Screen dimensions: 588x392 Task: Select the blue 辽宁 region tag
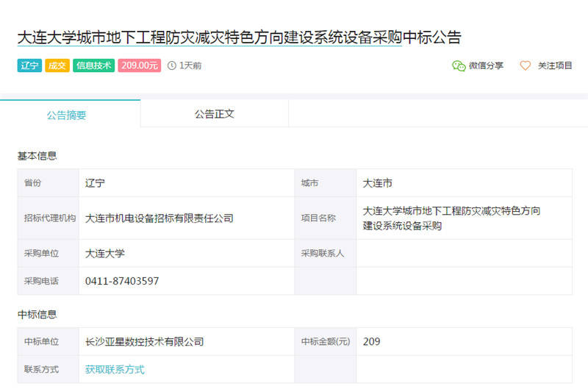pos(29,65)
